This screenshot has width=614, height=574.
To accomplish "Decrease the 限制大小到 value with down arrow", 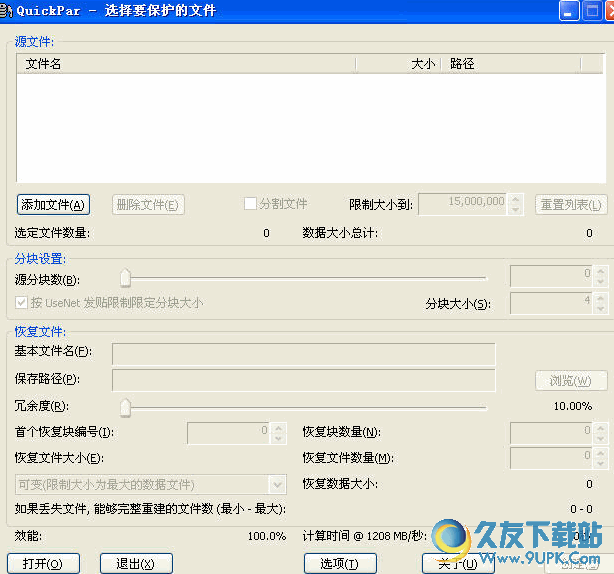I will (515, 209).
